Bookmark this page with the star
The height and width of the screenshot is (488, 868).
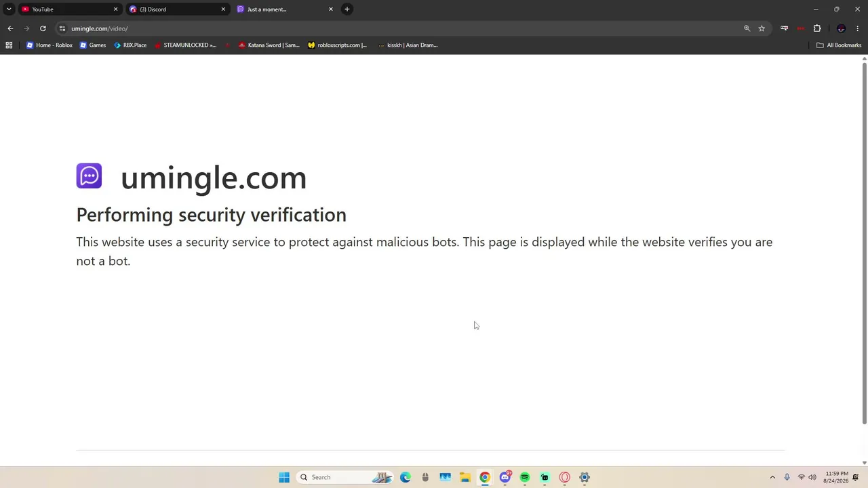[x=762, y=28]
